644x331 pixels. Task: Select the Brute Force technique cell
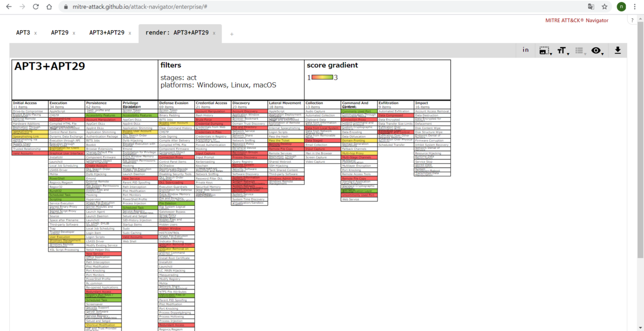point(213,119)
